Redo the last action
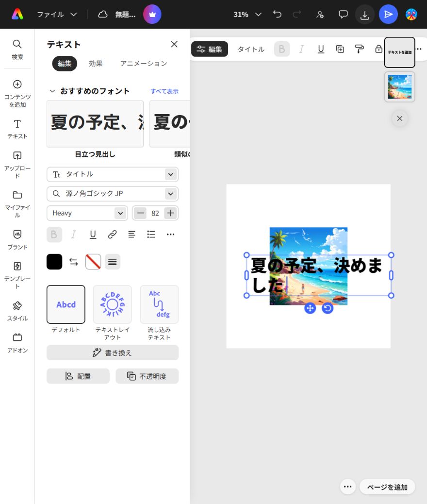The width and height of the screenshot is (427, 504). click(296, 14)
